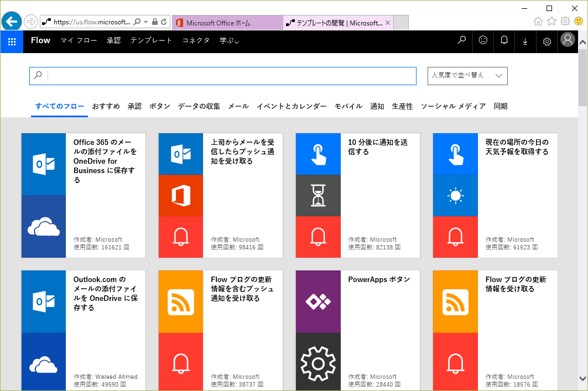
Task: Click button touch icon on 10 分後 card
Action: point(318,154)
